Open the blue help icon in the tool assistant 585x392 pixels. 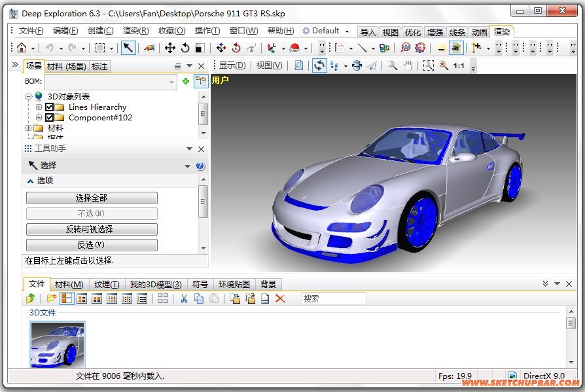[200, 166]
